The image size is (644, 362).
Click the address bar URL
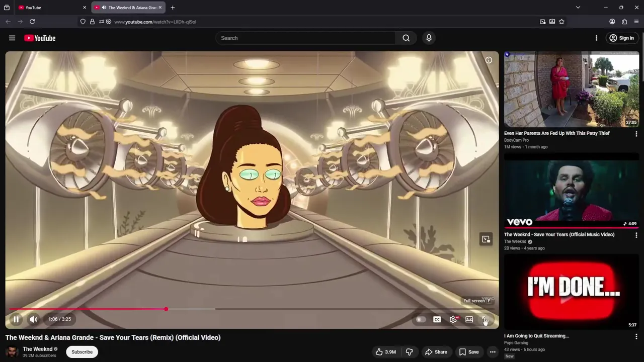tap(155, 22)
